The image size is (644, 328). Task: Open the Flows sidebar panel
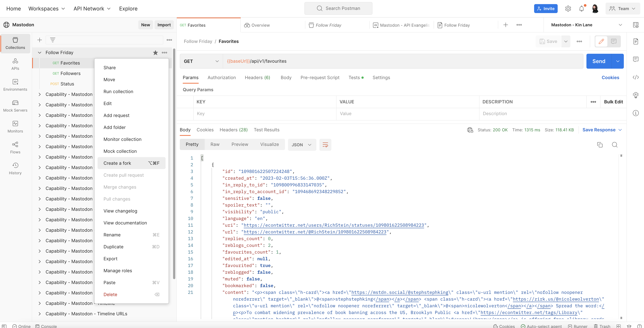tap(15, 148)
